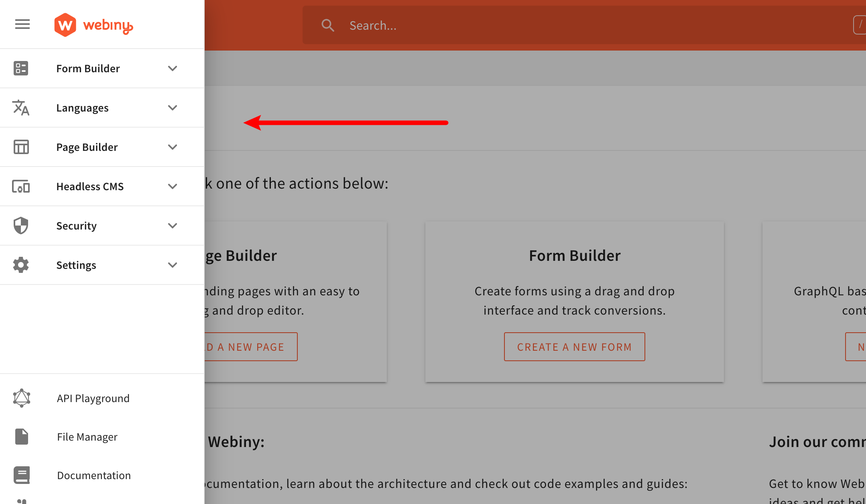Click the Settings gear icon
Screen dimensions: 866x504
(21, 264)
